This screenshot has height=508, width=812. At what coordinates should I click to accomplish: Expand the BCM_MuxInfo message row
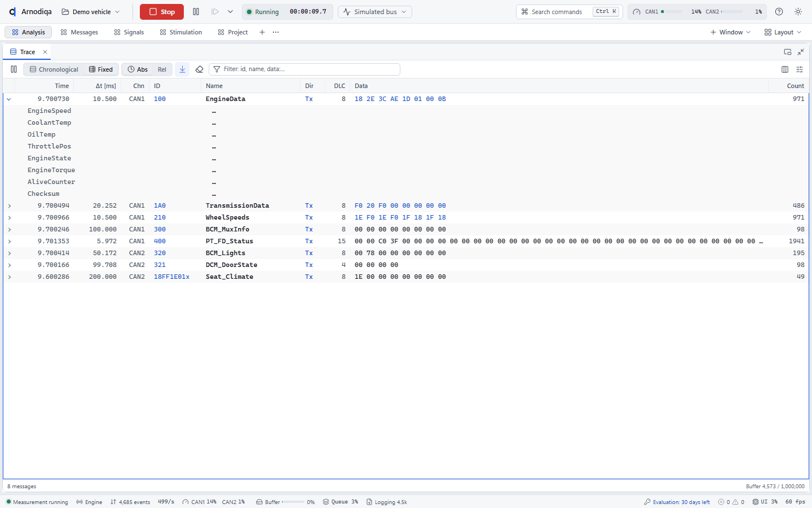coord(9,230)
